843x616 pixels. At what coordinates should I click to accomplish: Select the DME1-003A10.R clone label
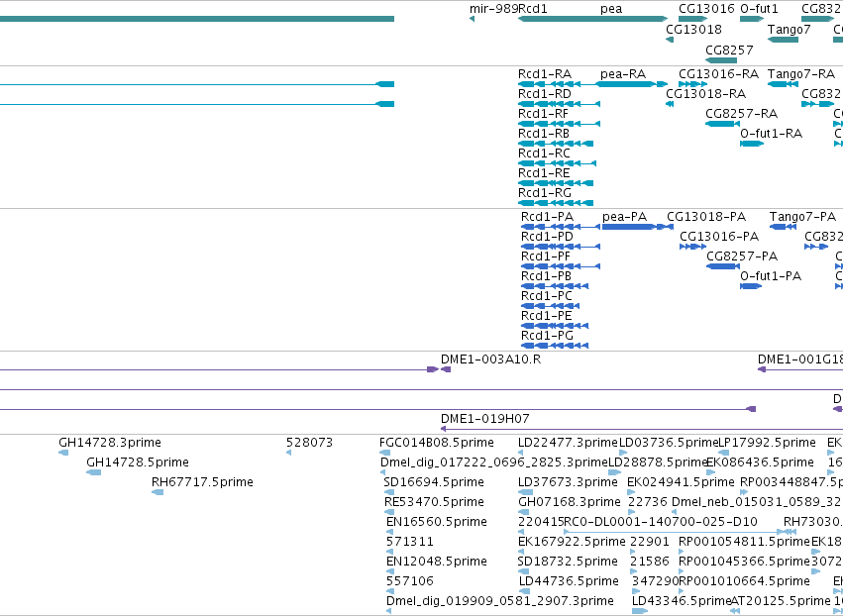(x=491, y=359)
